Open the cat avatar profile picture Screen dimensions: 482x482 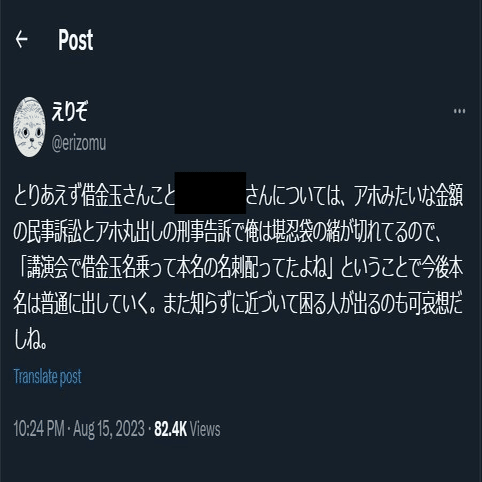(x=29, y=127)
